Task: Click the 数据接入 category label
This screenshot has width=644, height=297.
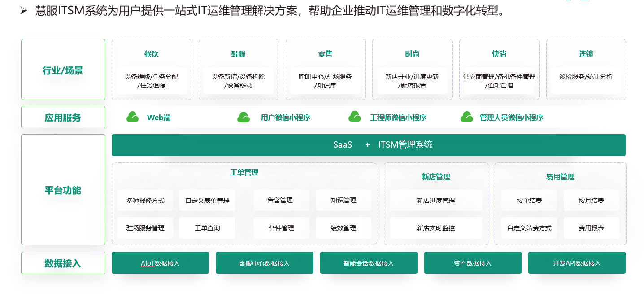Action: [x=63, y=263]
